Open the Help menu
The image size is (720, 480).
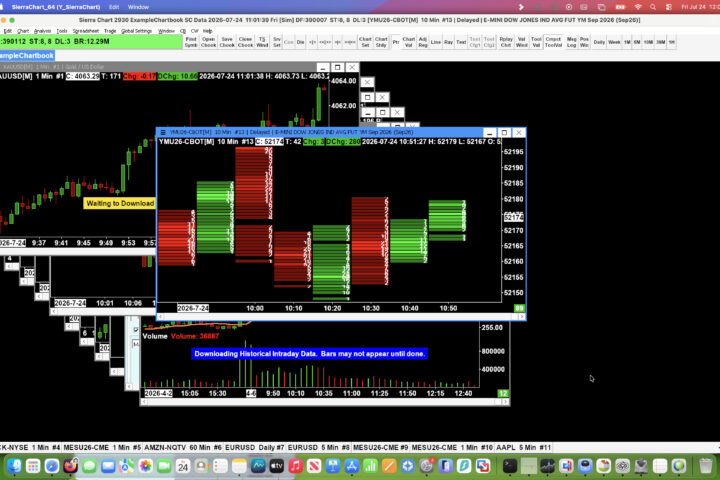coord(208,31)
